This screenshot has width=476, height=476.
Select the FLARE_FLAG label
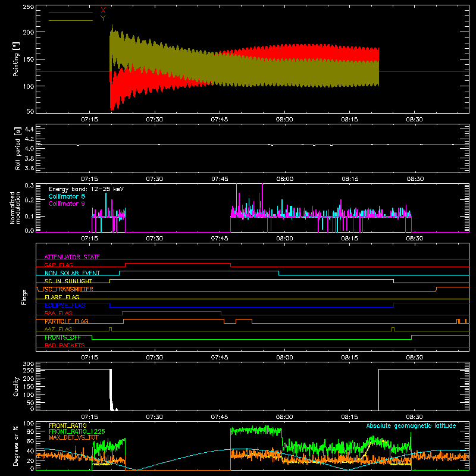click(x=62, y=297)
